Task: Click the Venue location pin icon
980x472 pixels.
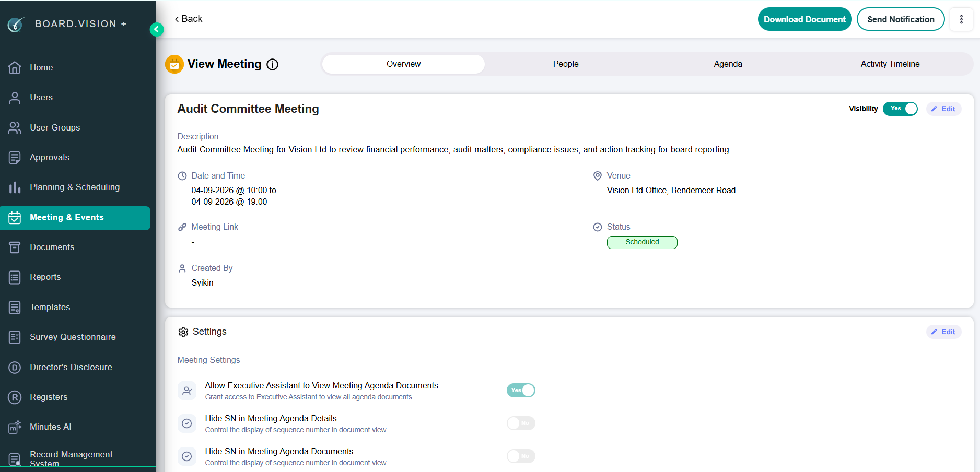Action: click(598, 176)
